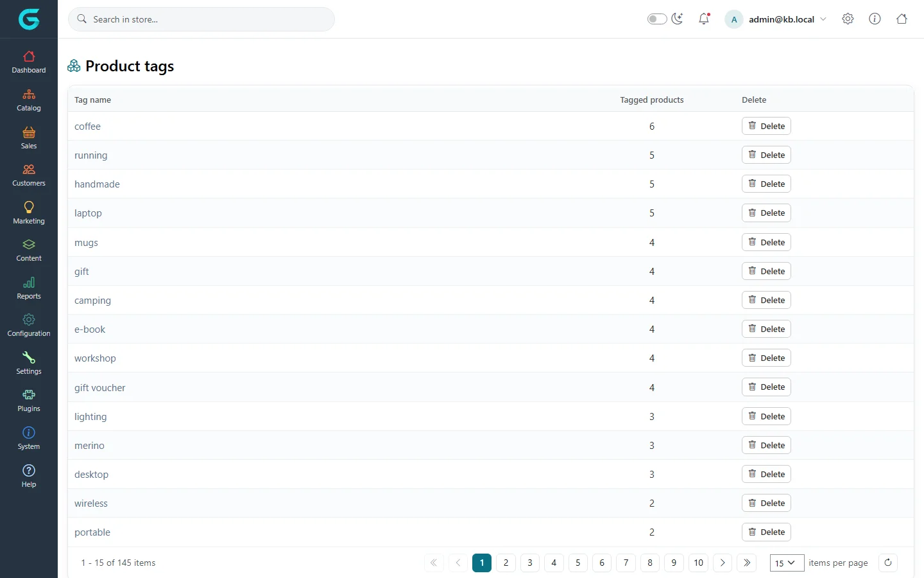Image resolution: width=924 pixels, height=578 pixels.
Task: Refresh the product tags grid
Action: coord(888,563)
